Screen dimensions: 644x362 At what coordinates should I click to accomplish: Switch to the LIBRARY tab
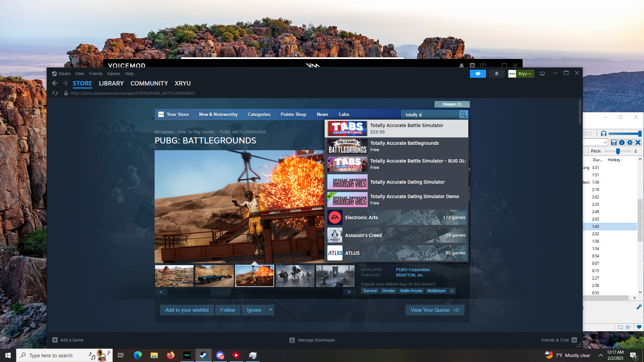click(111, 83)
